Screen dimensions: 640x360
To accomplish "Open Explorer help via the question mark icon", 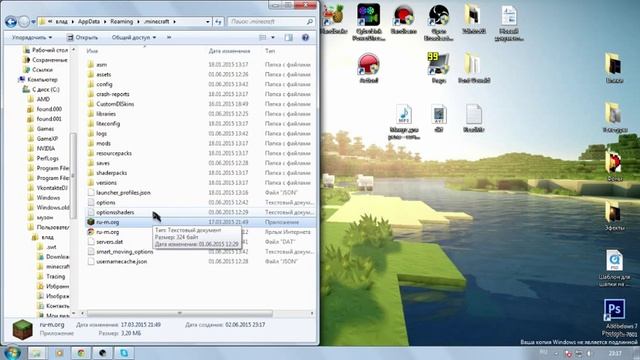I will pos(305,38).
